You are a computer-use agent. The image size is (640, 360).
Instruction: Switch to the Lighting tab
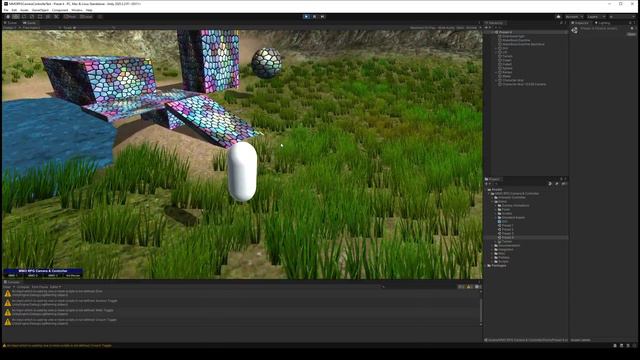[603, 23]
